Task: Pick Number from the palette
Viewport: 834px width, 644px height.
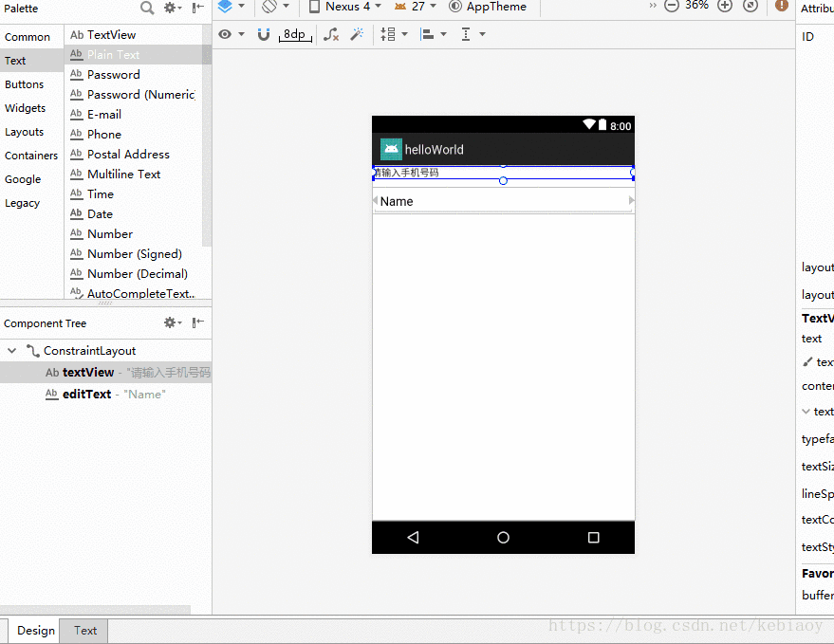Action: (133, 234)
